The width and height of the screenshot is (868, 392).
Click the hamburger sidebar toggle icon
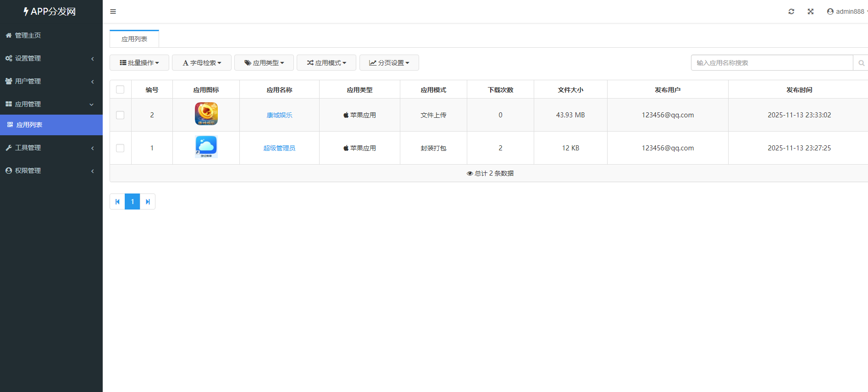[113, 11]
